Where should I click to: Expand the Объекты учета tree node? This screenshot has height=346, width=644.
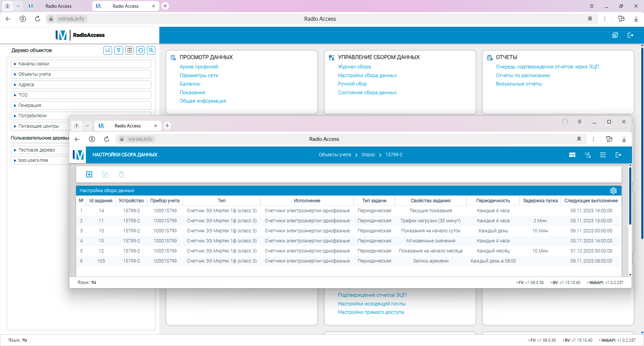tap(15, 74)
